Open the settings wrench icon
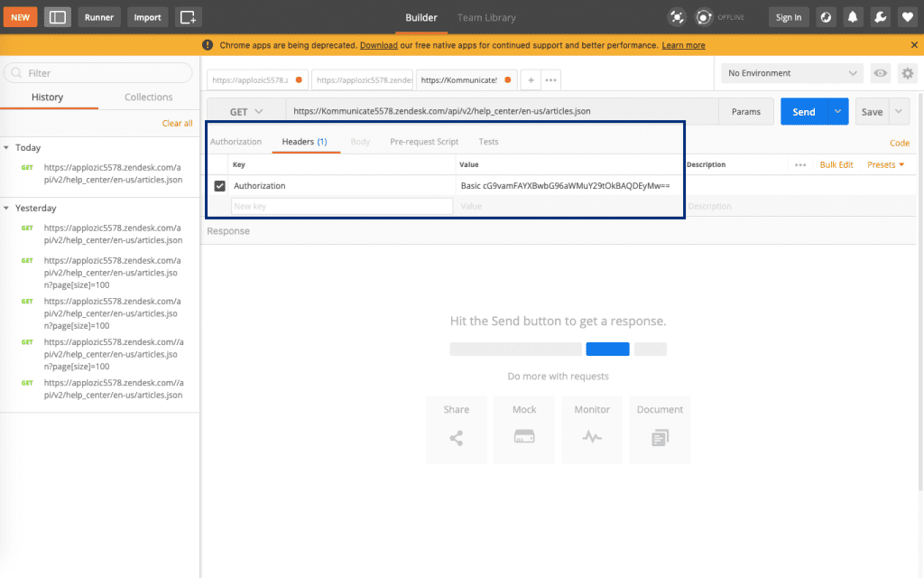This screenshot has width=924, height=578. [x=881, y=17]
